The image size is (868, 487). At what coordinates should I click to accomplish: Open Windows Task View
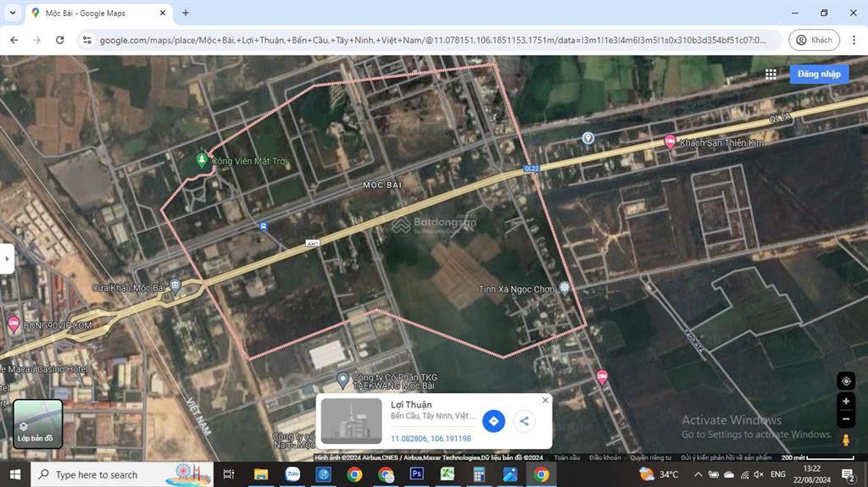coord(228,474)
